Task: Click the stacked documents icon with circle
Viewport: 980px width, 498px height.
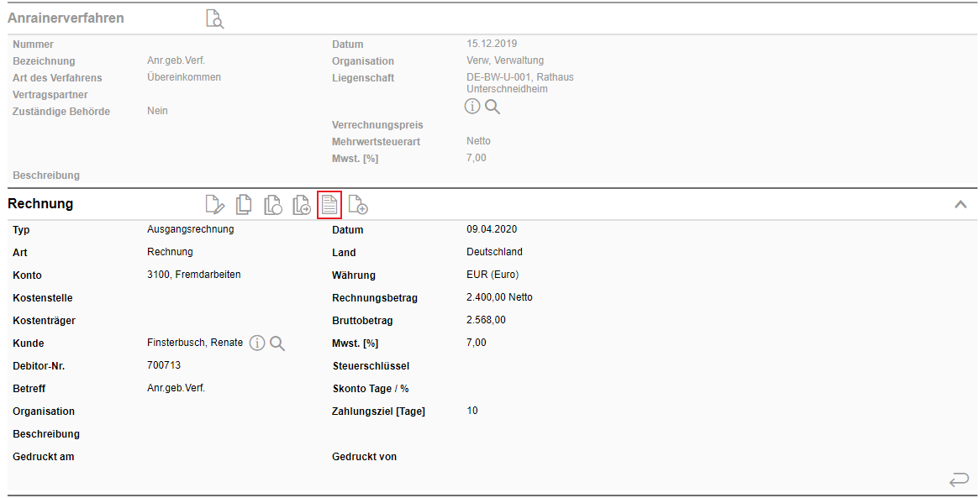Action: point(272,204)
